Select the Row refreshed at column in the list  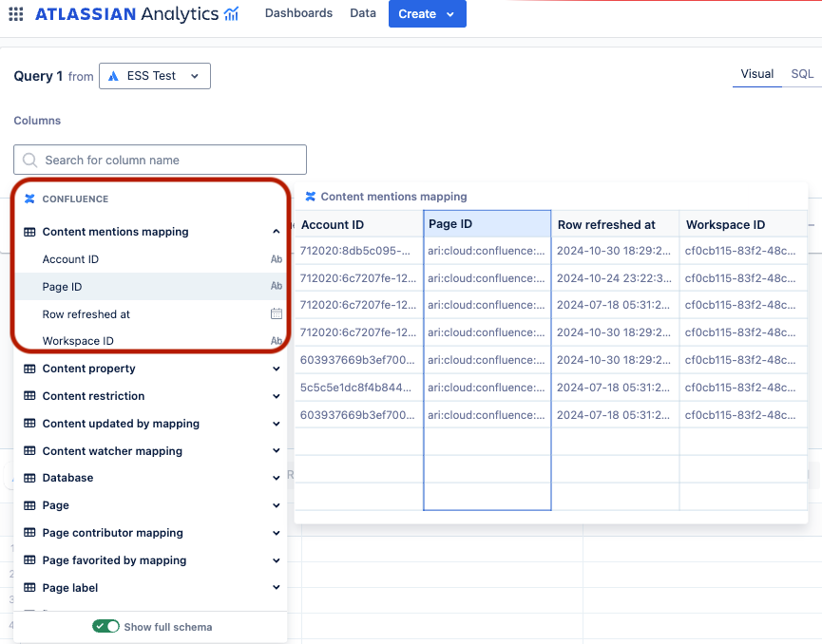point(151,313)
